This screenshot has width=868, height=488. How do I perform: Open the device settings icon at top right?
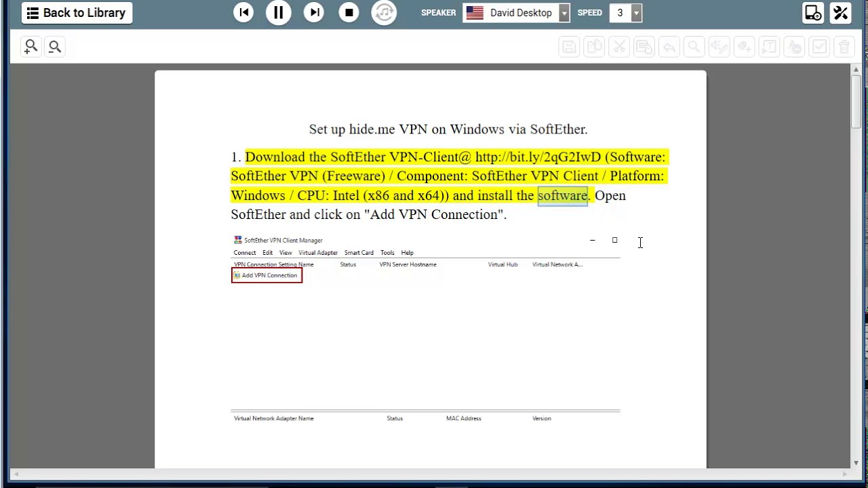point(812,13)
